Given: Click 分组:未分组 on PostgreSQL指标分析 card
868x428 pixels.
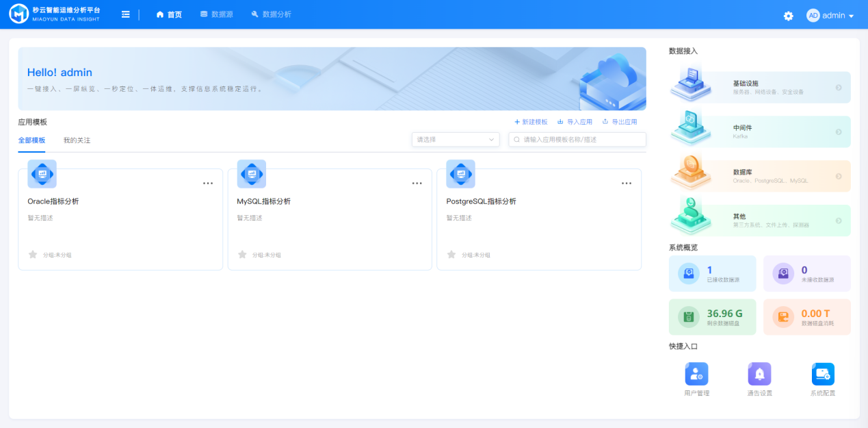Looking at the screenshot, I should pos(475,255).
